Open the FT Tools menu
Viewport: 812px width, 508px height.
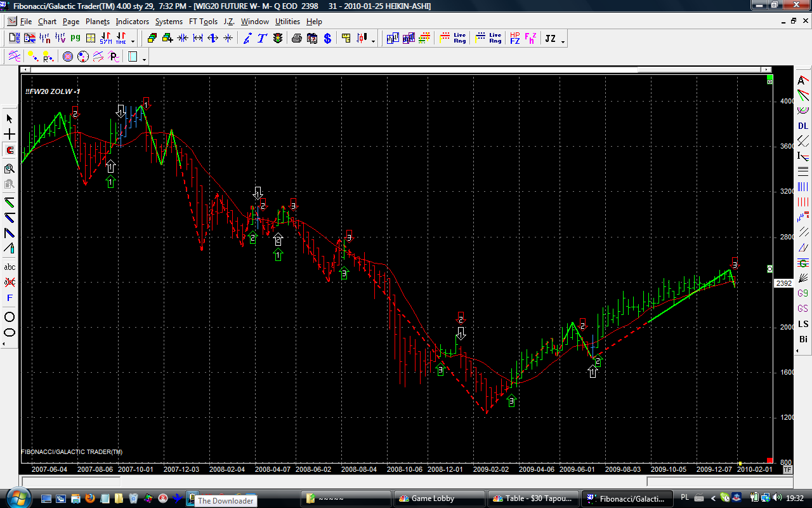[203, 22]
